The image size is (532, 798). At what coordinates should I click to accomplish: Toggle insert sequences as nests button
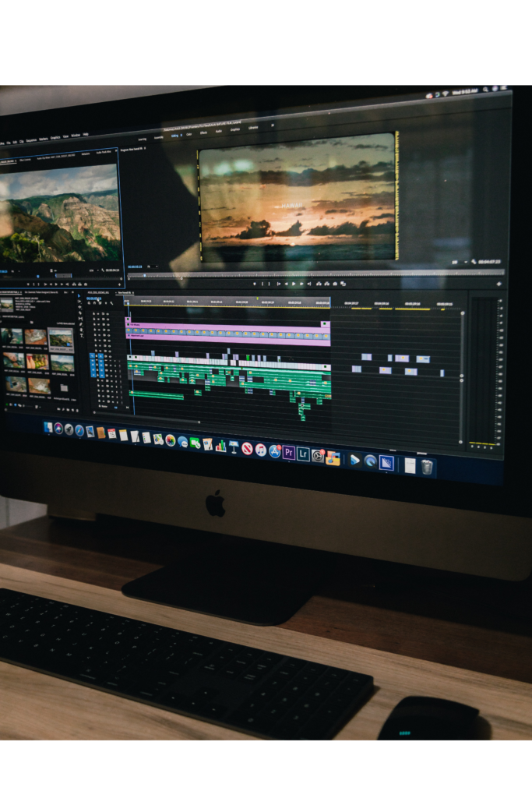(x=89, y=303)
